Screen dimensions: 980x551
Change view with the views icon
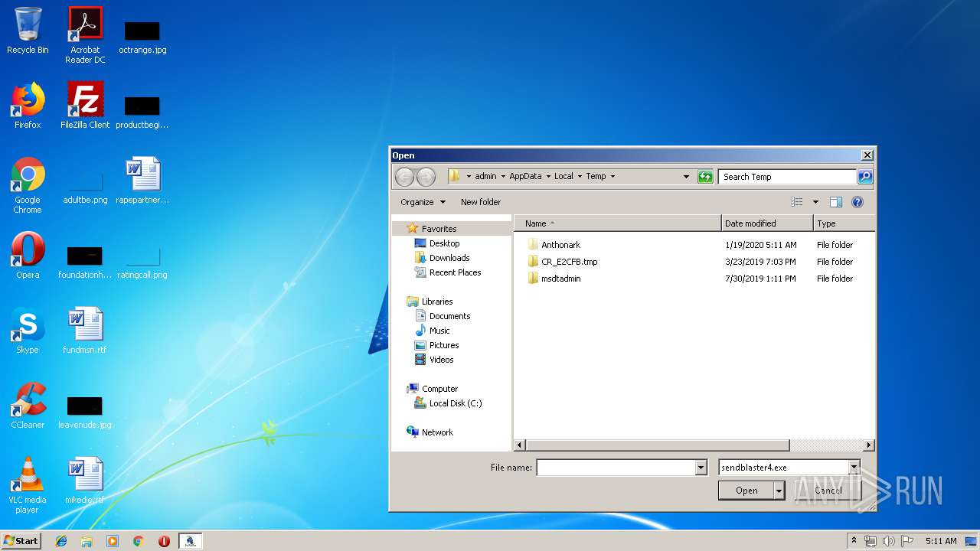click(797, 202)
